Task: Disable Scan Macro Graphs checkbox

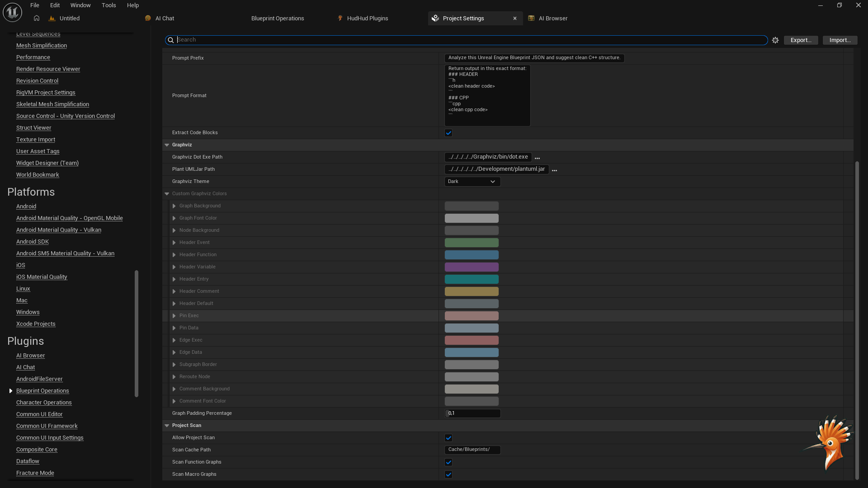Action: 448,474
